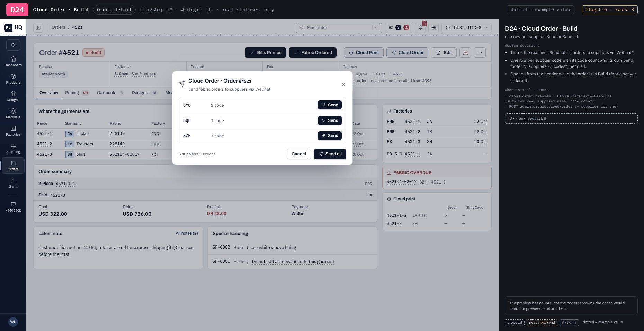
Task: Toggle the Bills Printed status
Action: pos(266,53)
